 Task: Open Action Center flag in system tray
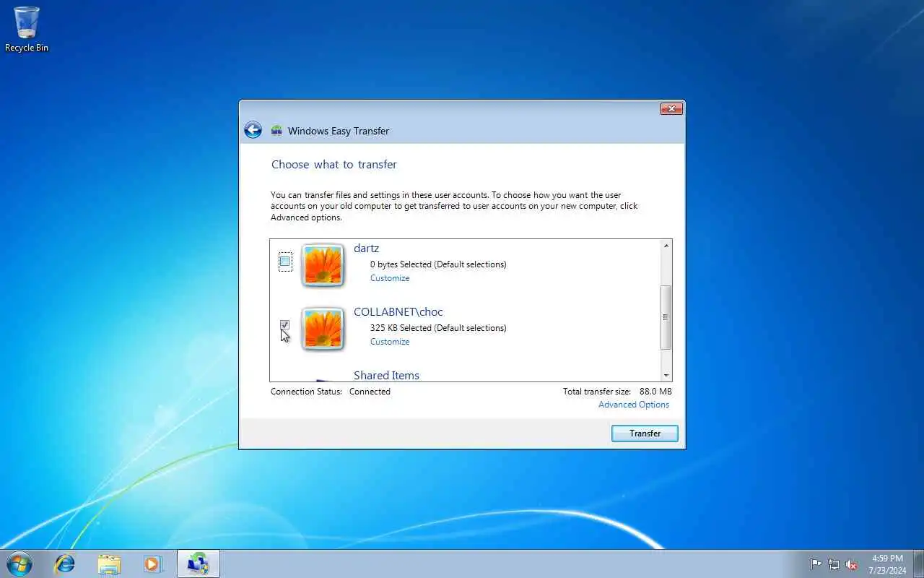pyautogui.click(x=816, y=564)
